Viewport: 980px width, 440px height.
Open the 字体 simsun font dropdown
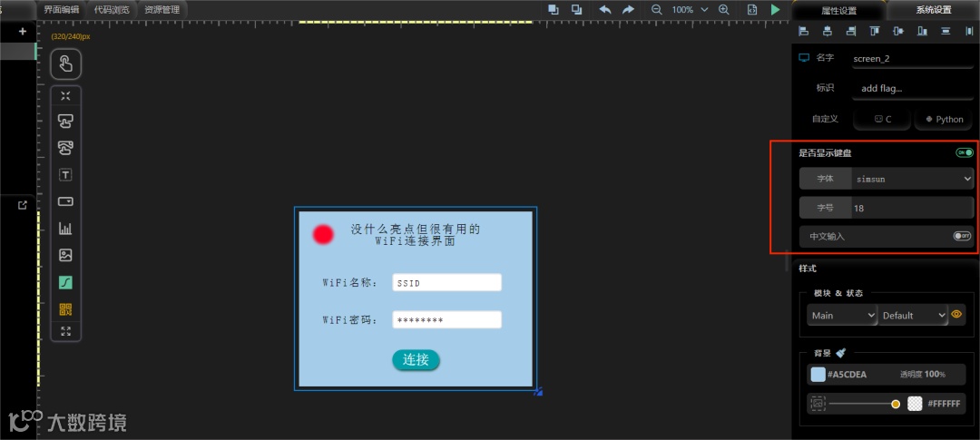tap(912, 179)
